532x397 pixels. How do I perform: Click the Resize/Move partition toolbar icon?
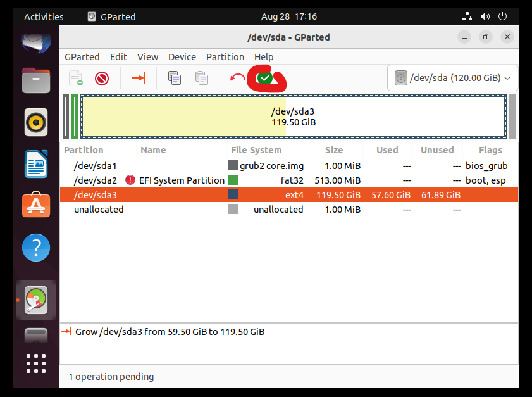pos(139,79)
